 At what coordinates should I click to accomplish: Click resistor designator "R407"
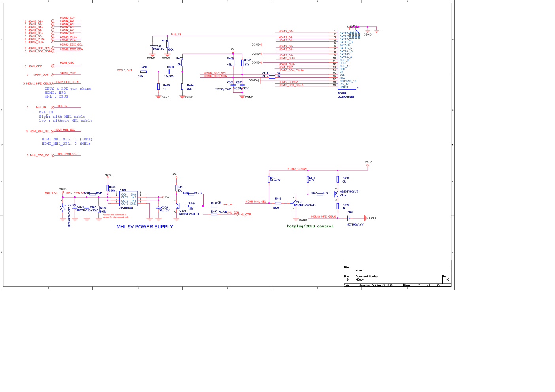tap(179, 58)
